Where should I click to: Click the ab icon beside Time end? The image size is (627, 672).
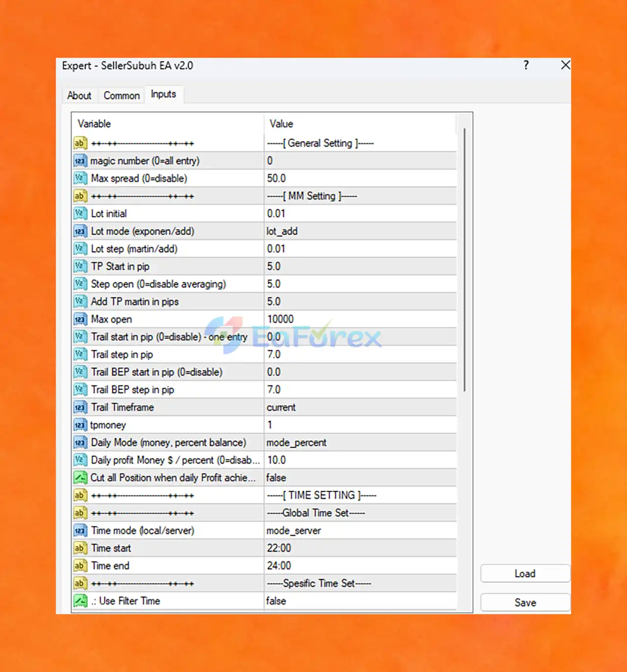point(80,566)
